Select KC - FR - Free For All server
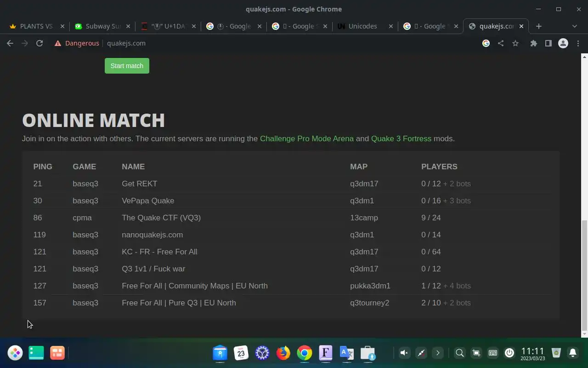 [x=291, y=252]
